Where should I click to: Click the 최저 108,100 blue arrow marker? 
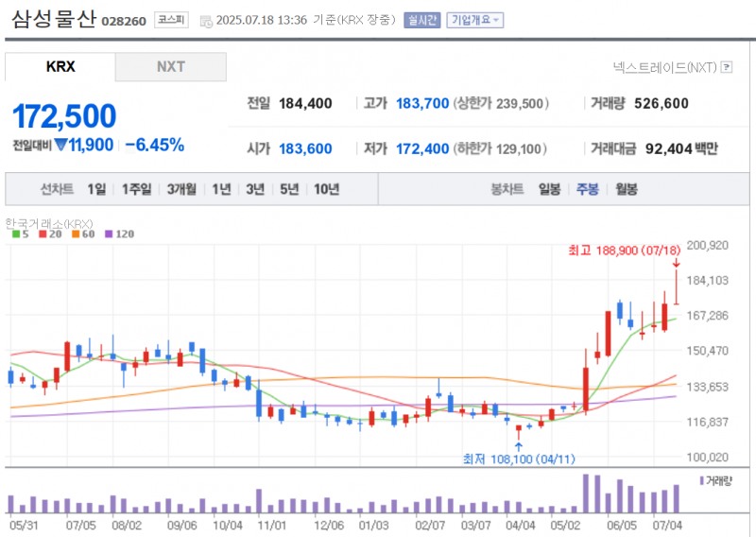tap(518, 444)
